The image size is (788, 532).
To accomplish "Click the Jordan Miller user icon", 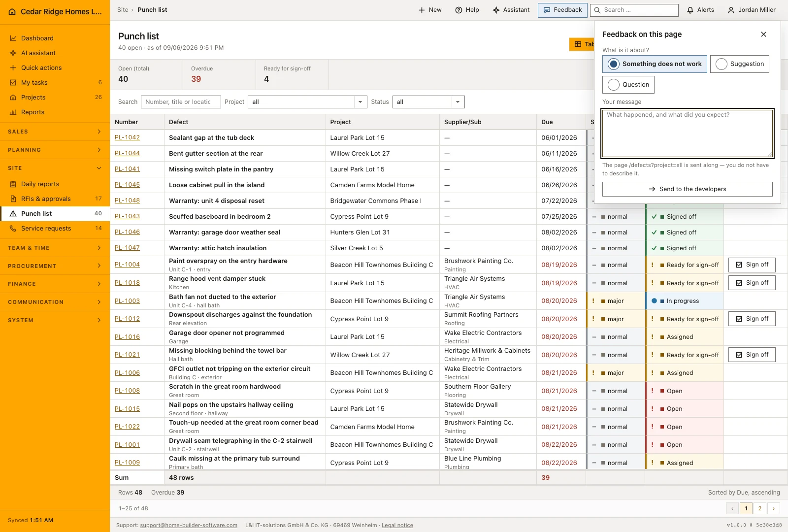I will (x=731, y=10).
